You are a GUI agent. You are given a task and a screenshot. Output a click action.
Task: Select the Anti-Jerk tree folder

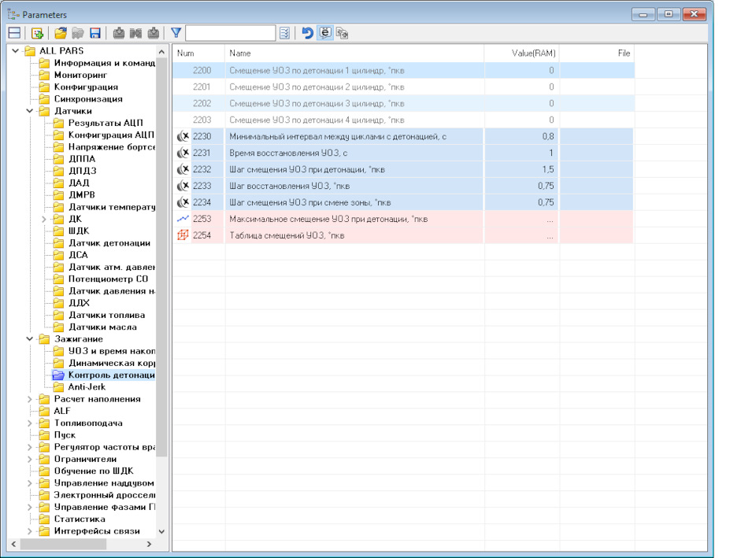click(86, 387)
